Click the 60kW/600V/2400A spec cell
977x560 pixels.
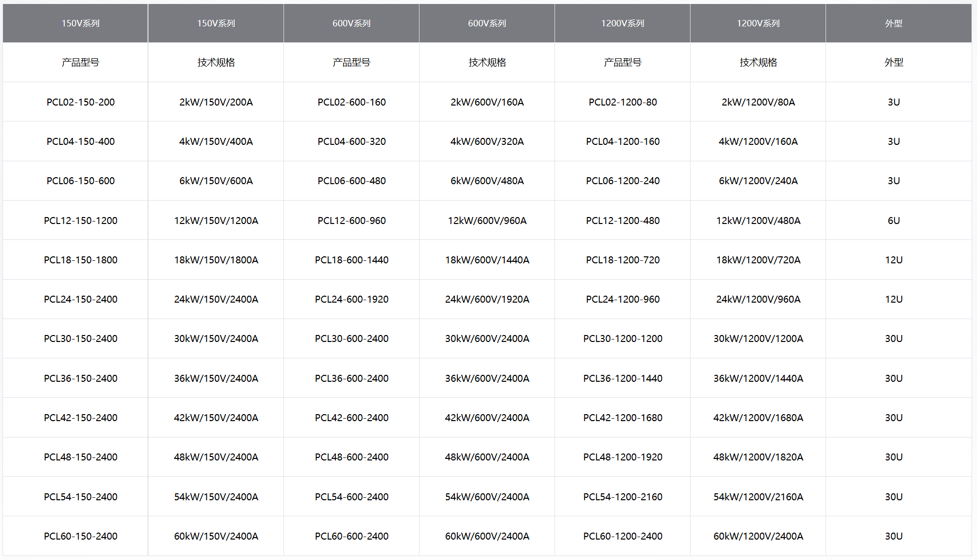(487, 536)
